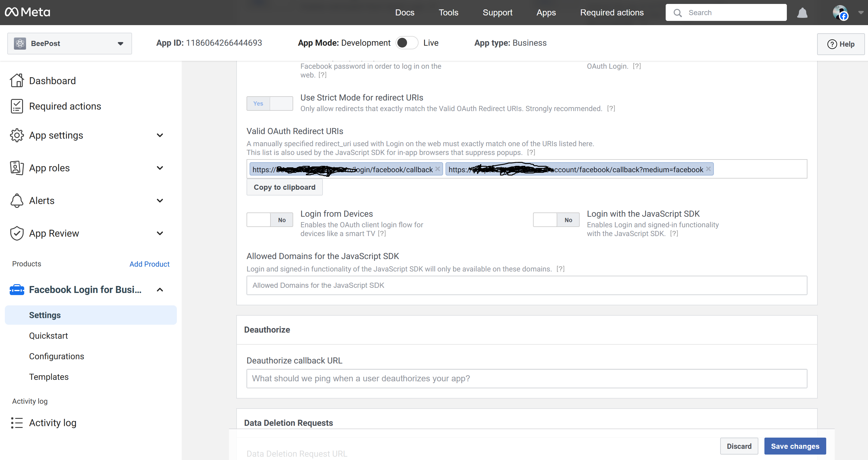Screen dimensions: 868x460
Task: Click the Activity log list icon
Action: tap(17, 422)
